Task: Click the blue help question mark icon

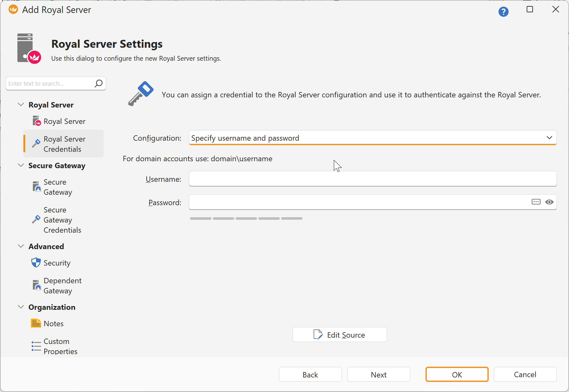Action: coord(503,12)
